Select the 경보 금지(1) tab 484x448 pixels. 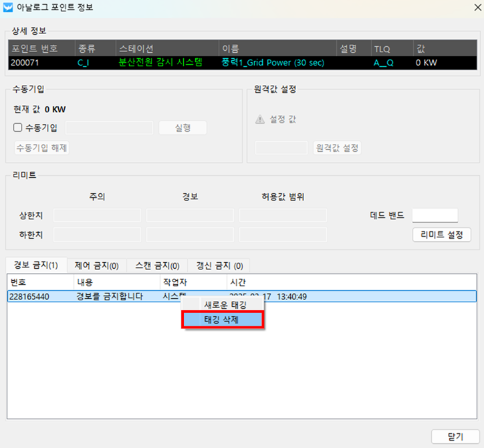(36, 265)
